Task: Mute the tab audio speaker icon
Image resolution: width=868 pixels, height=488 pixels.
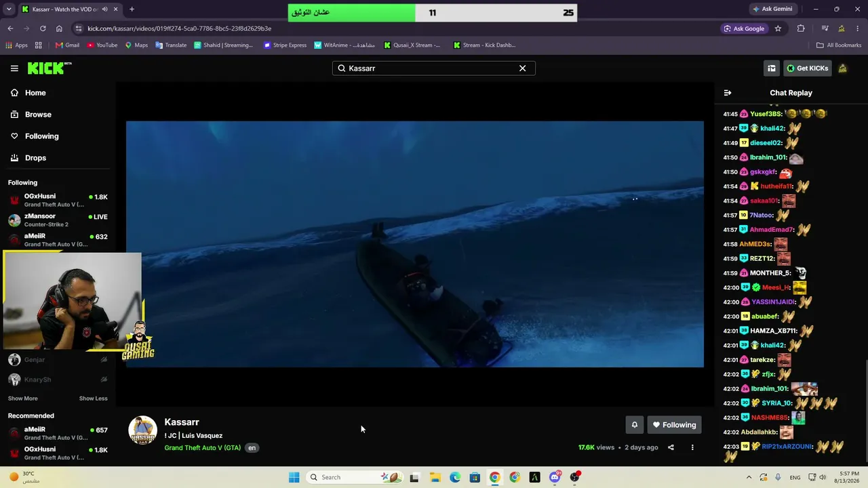Action: coord(104,9)
